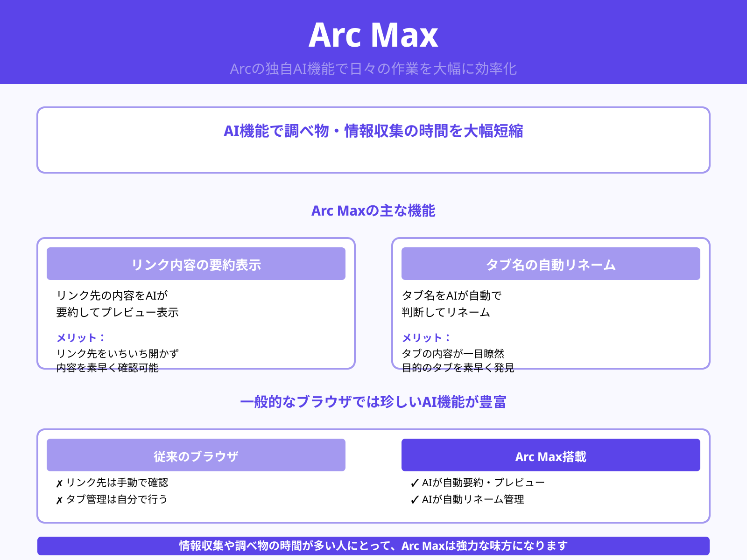Click the subtitle under the Arc Max title
This screenshot has height=560, width=747.
click(x=373, y=68)
